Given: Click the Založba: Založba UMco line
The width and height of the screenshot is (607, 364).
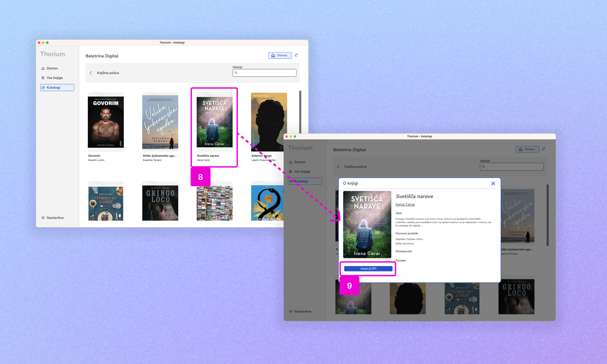Looking at the screenshot, I should [x=409, y=239].
